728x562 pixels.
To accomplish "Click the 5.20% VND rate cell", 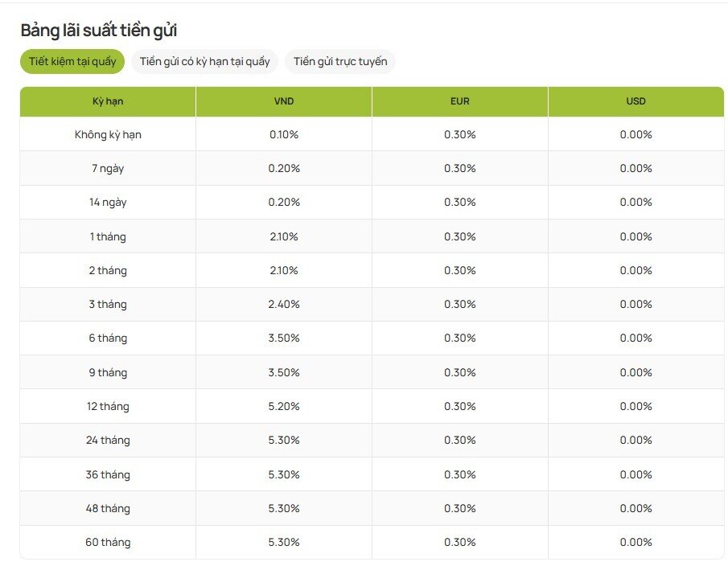I will coord(283,407).
